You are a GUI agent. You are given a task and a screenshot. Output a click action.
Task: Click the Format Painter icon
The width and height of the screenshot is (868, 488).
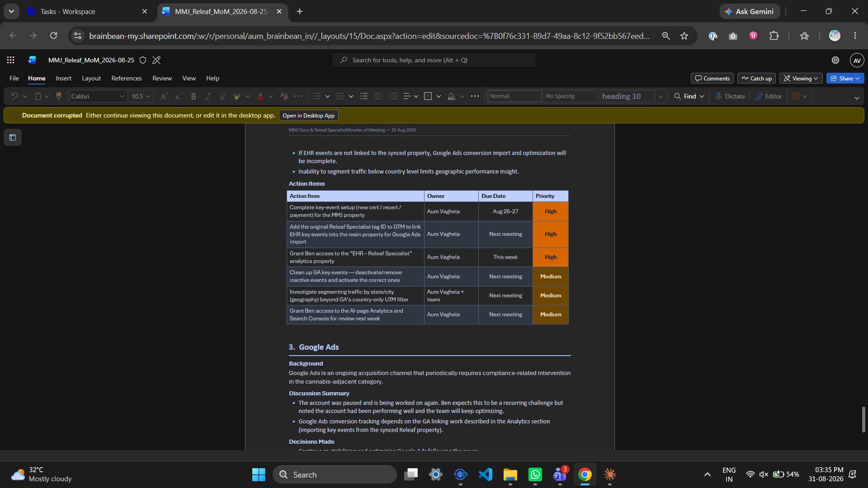pos(58,96)
